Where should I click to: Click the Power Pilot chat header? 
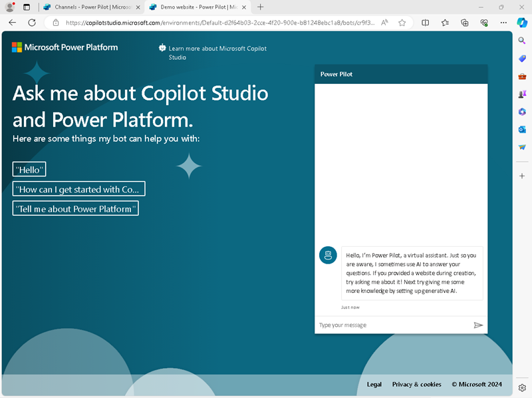coord(401,74)
